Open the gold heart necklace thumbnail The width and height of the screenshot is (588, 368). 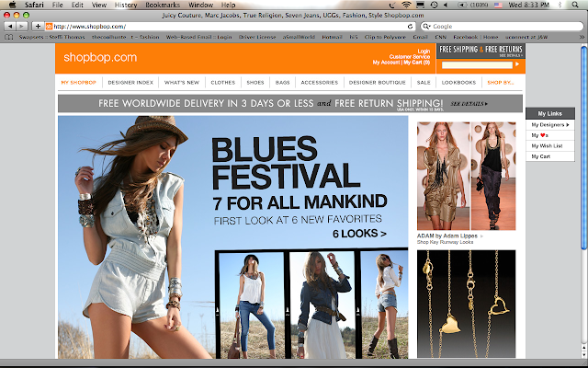point(466,304)
